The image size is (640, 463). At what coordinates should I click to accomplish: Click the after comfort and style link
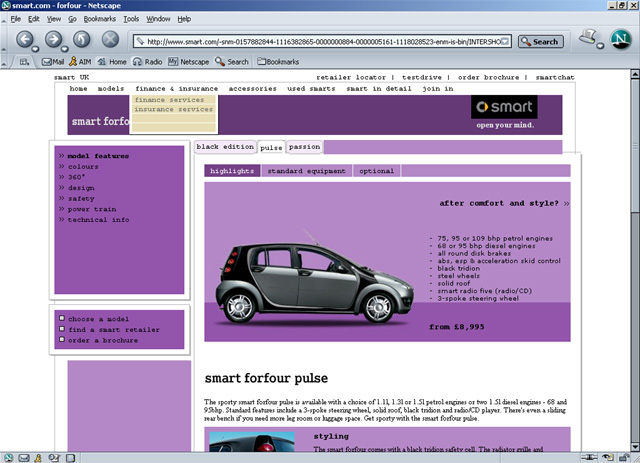click(504, 203)
